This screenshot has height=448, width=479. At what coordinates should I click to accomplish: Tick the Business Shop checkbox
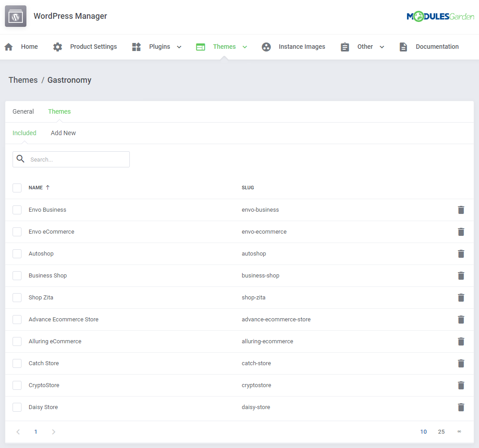pyautogui.click(x=17, y=276)
